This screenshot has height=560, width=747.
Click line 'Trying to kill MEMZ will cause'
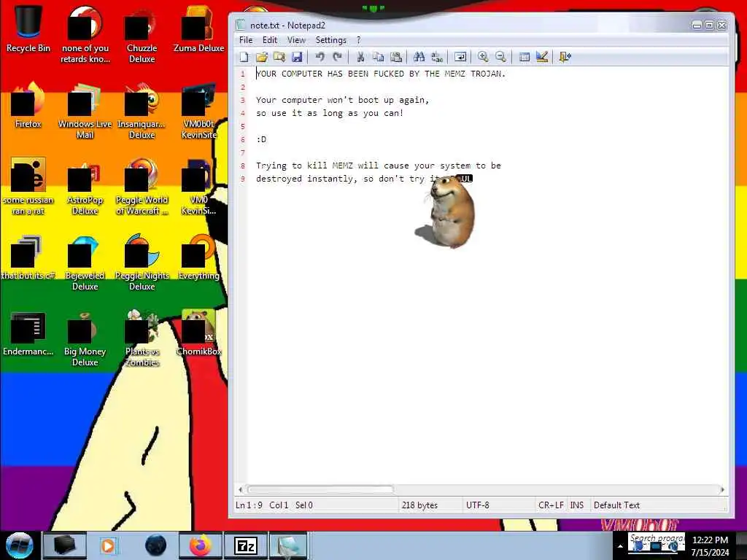[x=379, y=166]
